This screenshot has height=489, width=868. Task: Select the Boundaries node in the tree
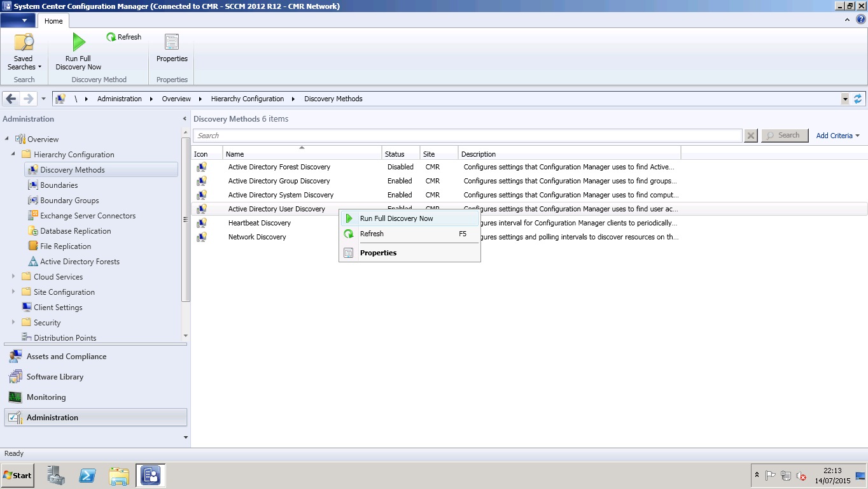(x=59, y=185)
